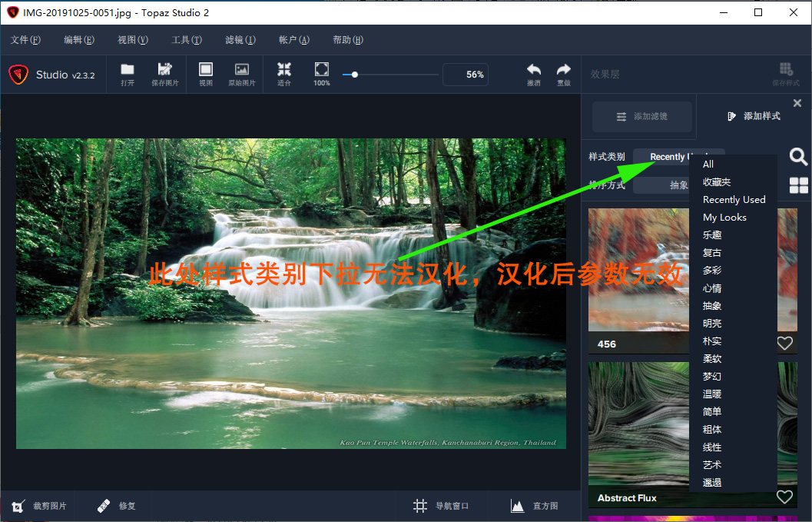Choose Recently Used in the dropdown list
Image resolution: width=812 pixels, height=522 pixels.
click(734, 200)
